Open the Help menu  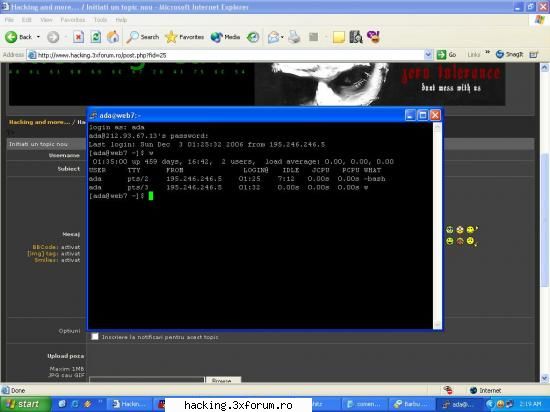pos(121,20)
